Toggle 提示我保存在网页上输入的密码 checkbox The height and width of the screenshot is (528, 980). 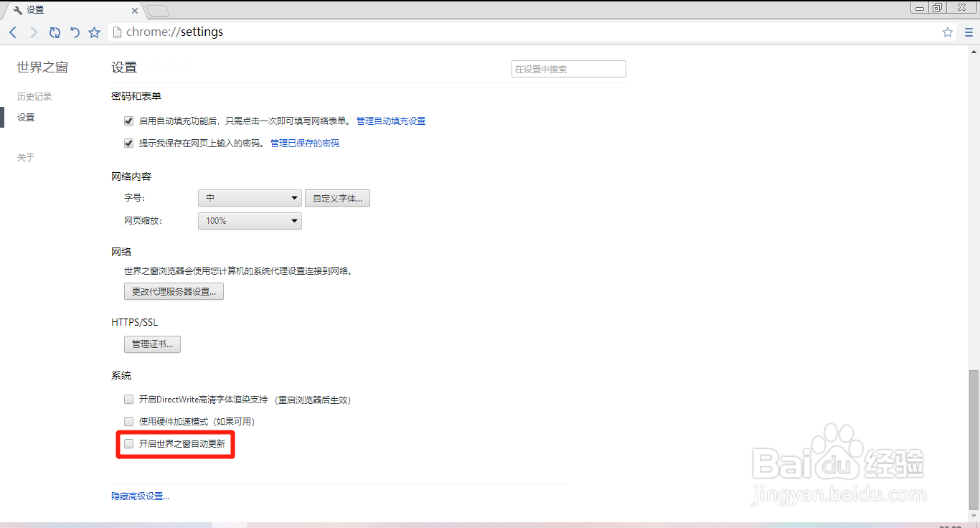point(129,143)
